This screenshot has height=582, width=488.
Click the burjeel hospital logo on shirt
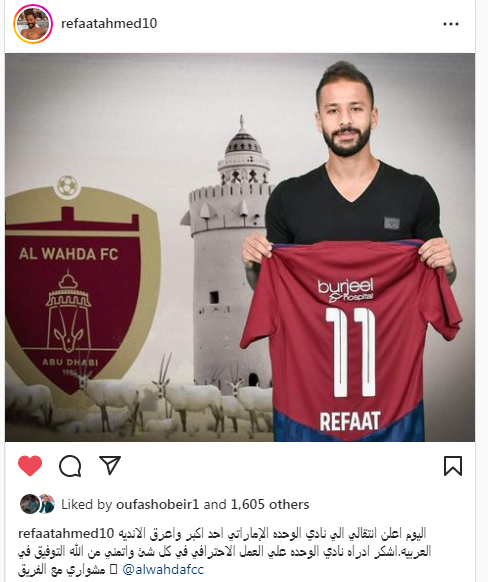point(345,291)
